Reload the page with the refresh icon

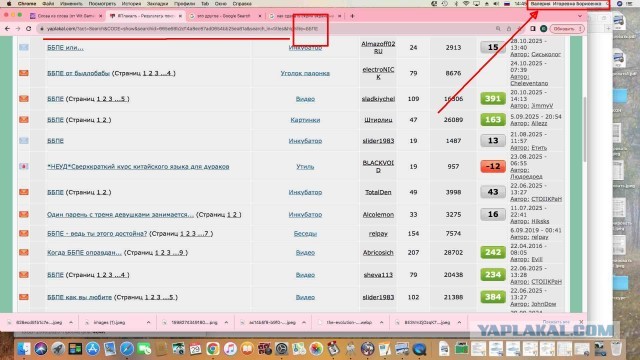click(29, 29)
